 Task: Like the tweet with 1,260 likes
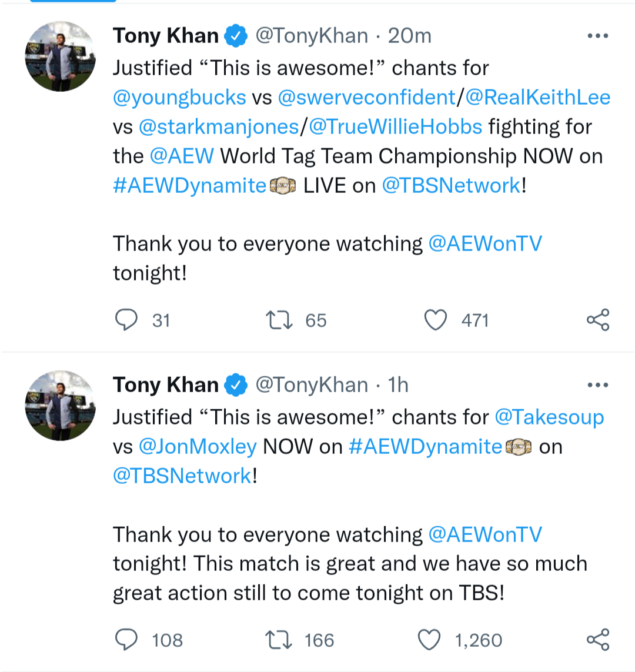coord(429,640)
